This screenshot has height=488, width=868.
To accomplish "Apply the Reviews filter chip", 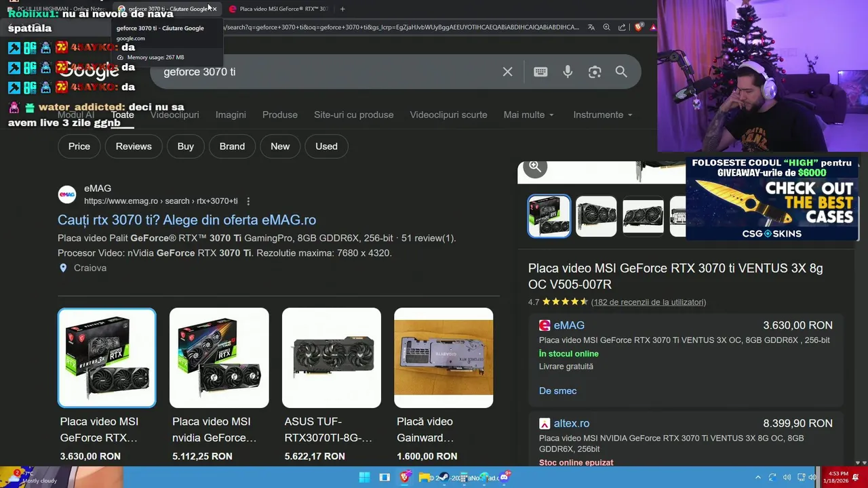I will click(134, 146).
